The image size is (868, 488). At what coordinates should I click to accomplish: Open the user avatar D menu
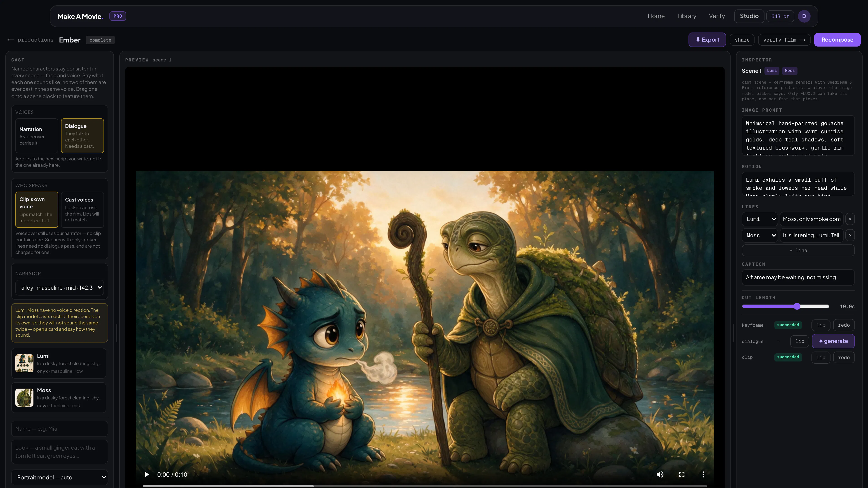[x=804, y=16]
